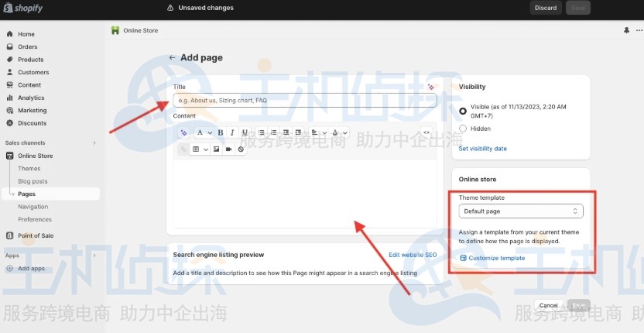644x333 pixels.
Task: Open the Theme template dropdown
Action: click(x=521, y=211)
